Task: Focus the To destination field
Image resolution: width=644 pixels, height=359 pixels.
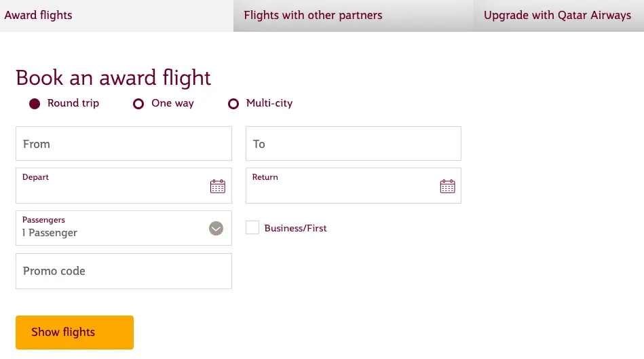Action: click(x=353, y=144)
